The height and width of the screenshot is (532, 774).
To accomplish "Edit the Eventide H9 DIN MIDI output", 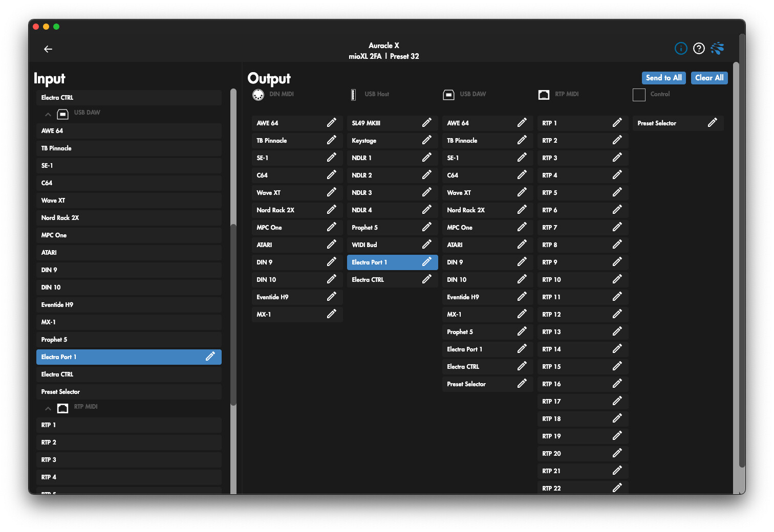I will click(332, 297).
